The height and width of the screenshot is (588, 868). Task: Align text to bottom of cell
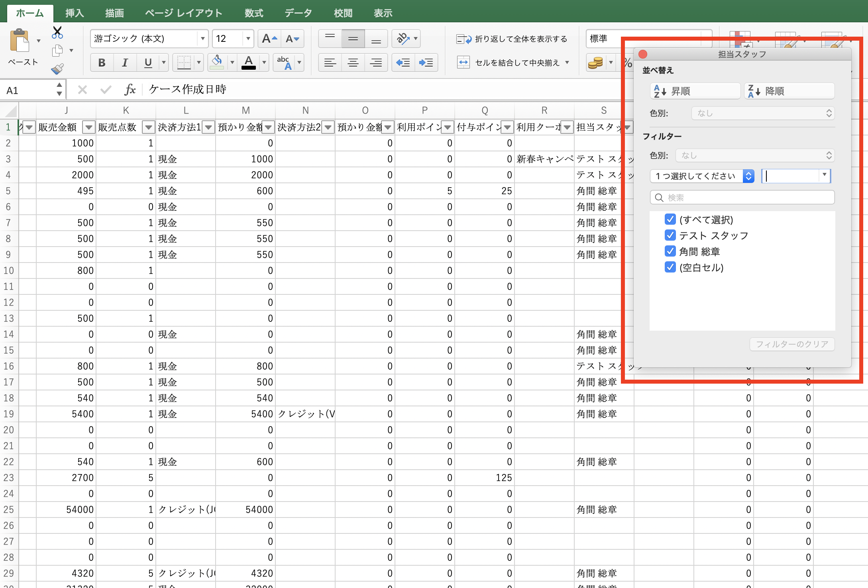pos(376,39)
